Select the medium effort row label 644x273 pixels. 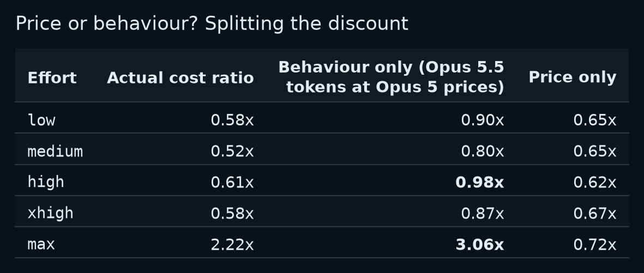(55, 151)
